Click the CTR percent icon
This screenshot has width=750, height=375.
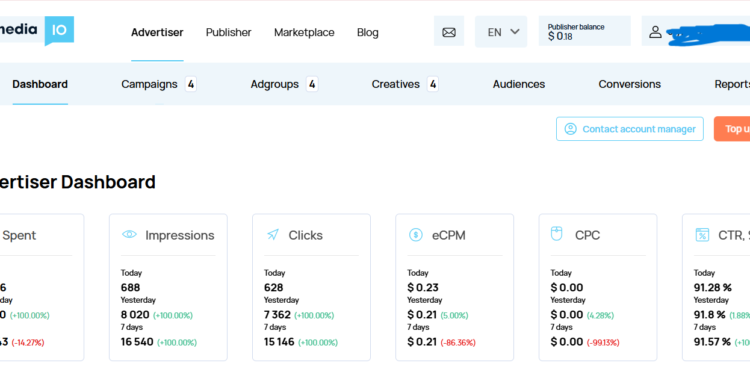pos(702,235)
